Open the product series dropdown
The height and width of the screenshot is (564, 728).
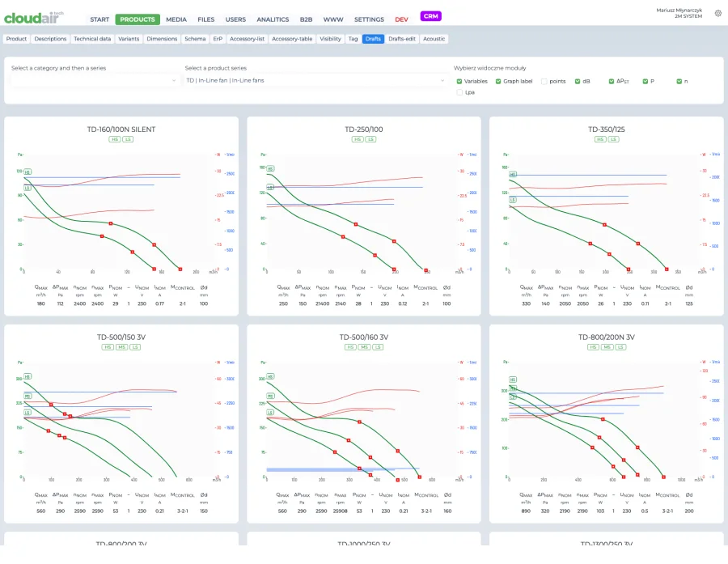coord(315,80)
